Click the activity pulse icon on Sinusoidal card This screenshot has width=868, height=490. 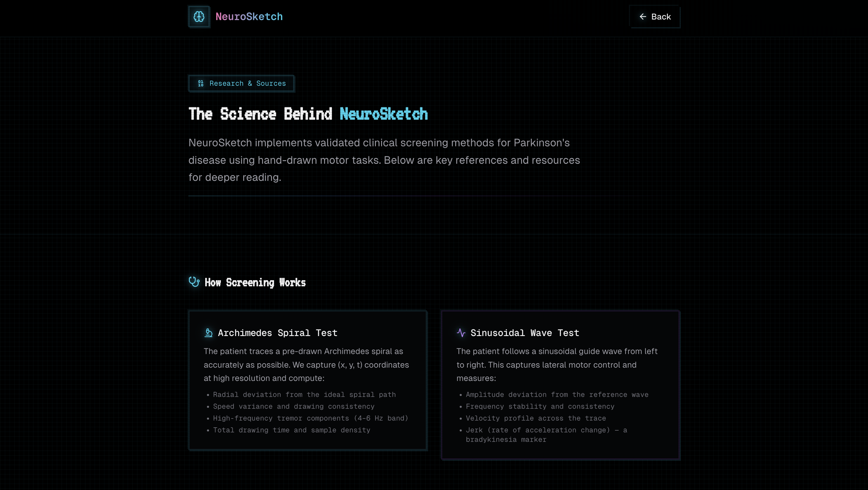(461, 333)
